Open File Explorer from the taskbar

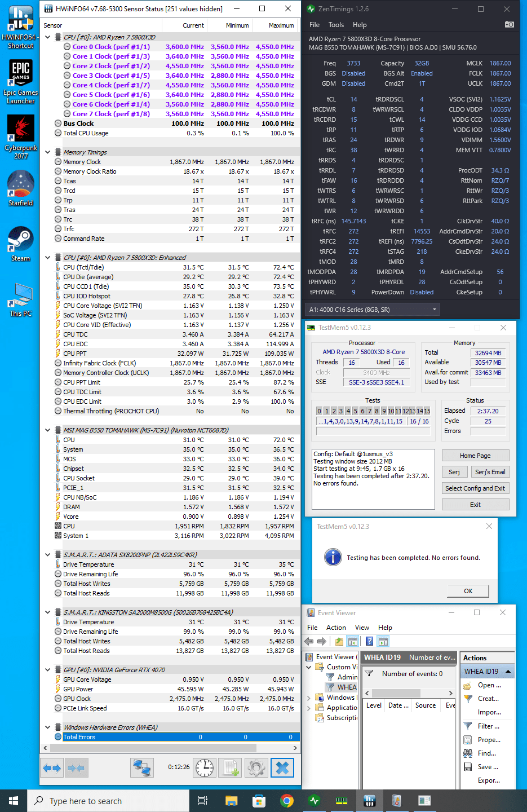(x=231, y=801)
